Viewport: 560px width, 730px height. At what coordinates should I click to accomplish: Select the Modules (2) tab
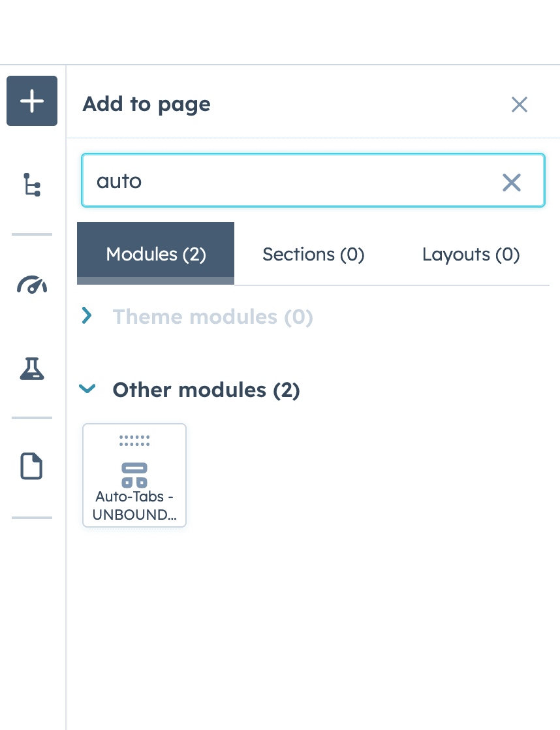[x=155, y=254]
